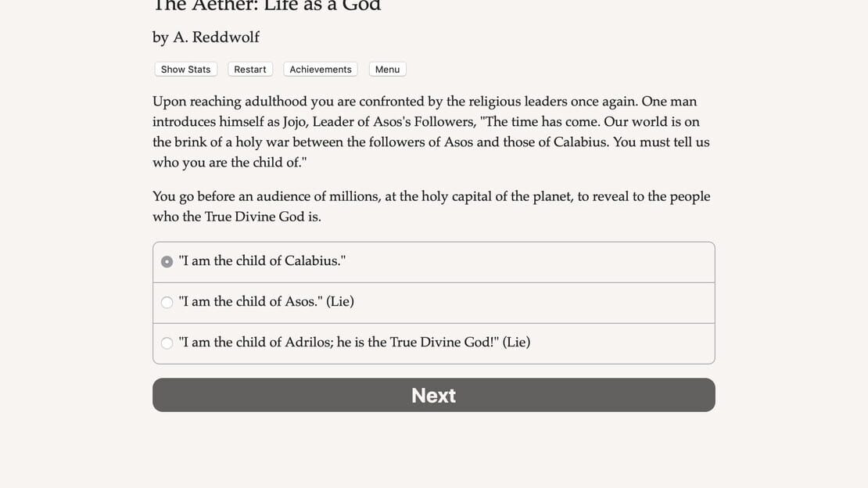Continue with the Next button
The width and height of the screenshot is (868, 488).
[434, 395]
